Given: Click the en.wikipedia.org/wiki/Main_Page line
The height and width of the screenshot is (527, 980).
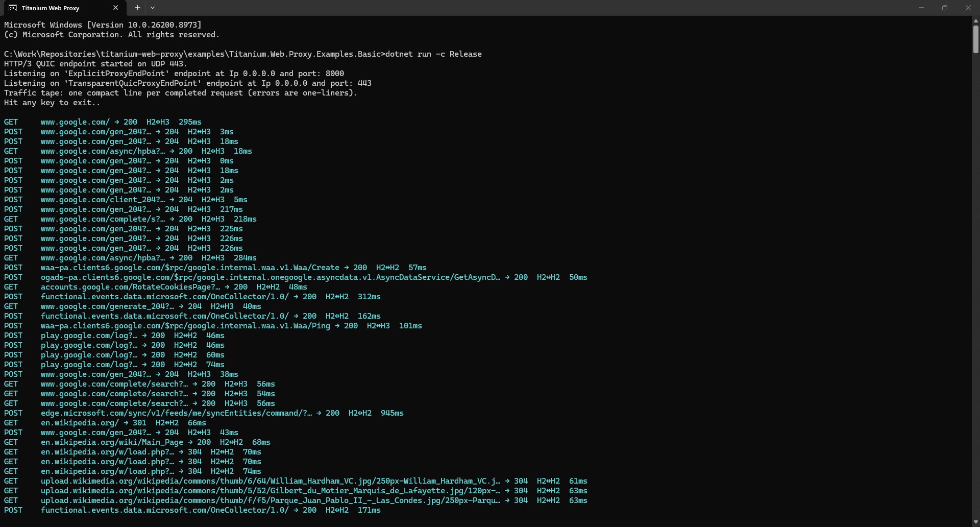Looking at the screenshot, I should (x=137, y=442).
